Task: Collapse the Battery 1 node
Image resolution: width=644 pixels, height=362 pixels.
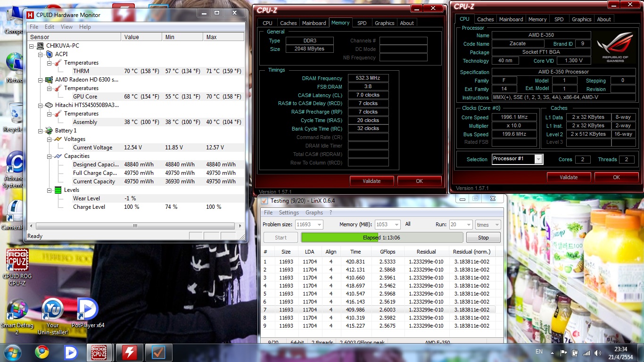Action: click(41, 131)
